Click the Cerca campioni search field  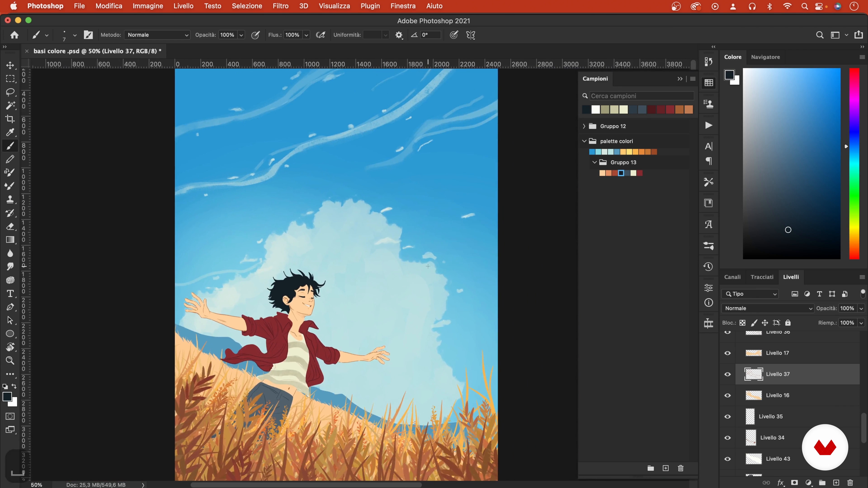click(x=642, y=96)
